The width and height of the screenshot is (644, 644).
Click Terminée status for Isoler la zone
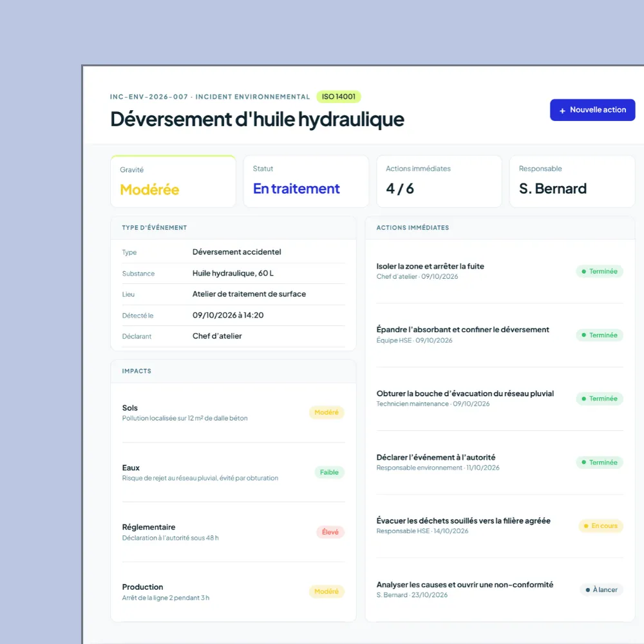click(600, 272)
